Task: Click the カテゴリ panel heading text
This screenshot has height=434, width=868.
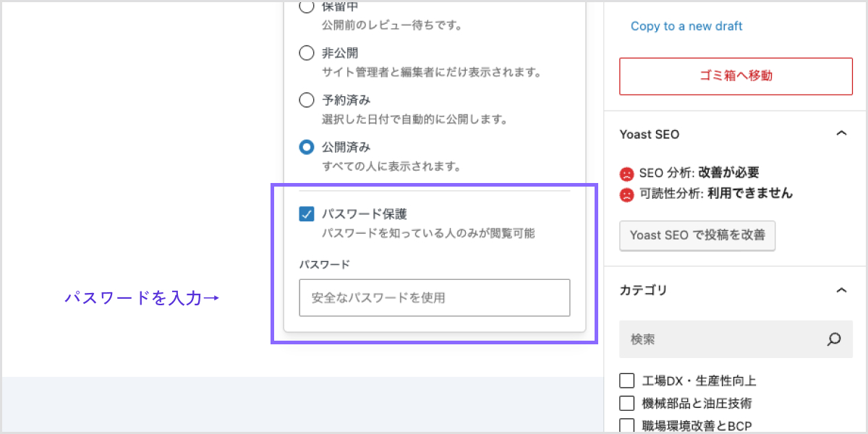Action: coord(643,290)
